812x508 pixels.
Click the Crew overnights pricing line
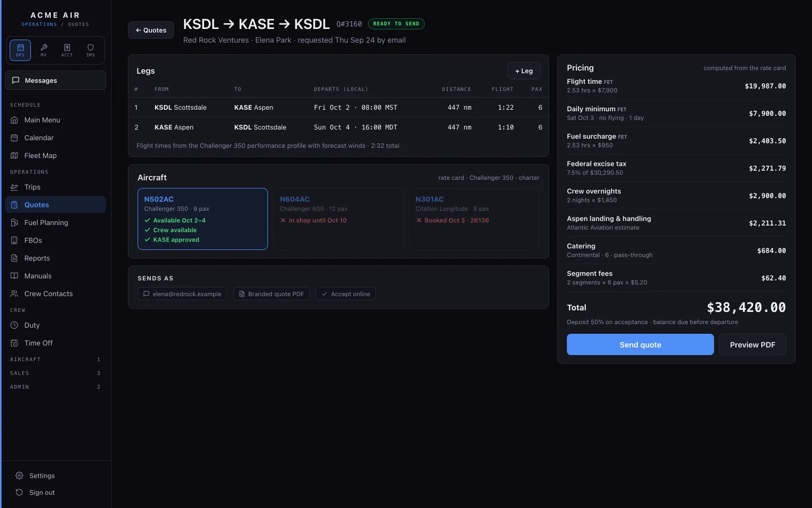[676, 196]
